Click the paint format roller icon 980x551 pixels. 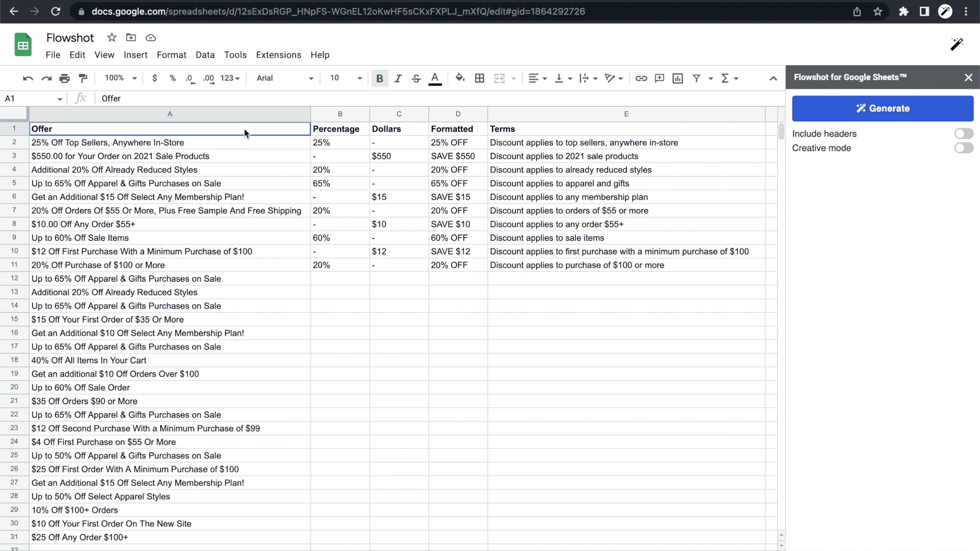[x=83, y=78]
